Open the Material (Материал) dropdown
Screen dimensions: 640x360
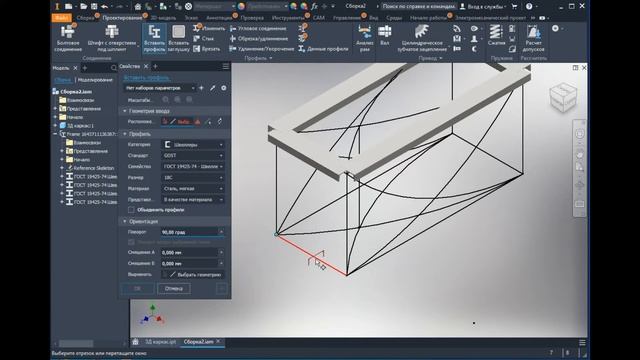[193, 189]
